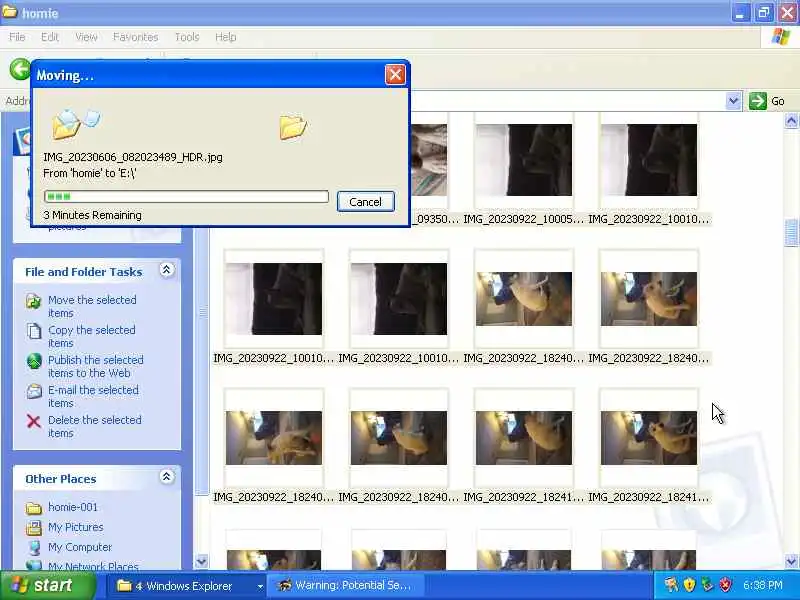Click the 3 Minutes Remaining text
The height and width of the screenshot is (600, 800).
click(92, 215)
